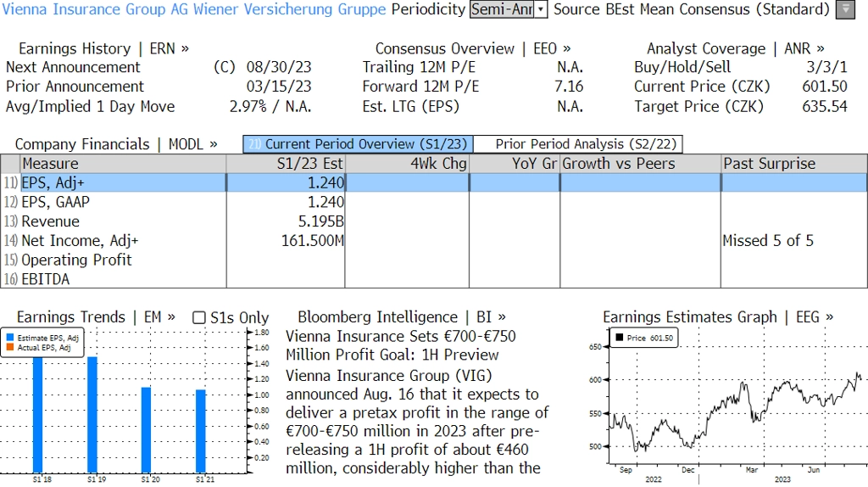868x487 pixels.
Task: Select the EPS, GAAP row
Action: click(x=433, y=202)
